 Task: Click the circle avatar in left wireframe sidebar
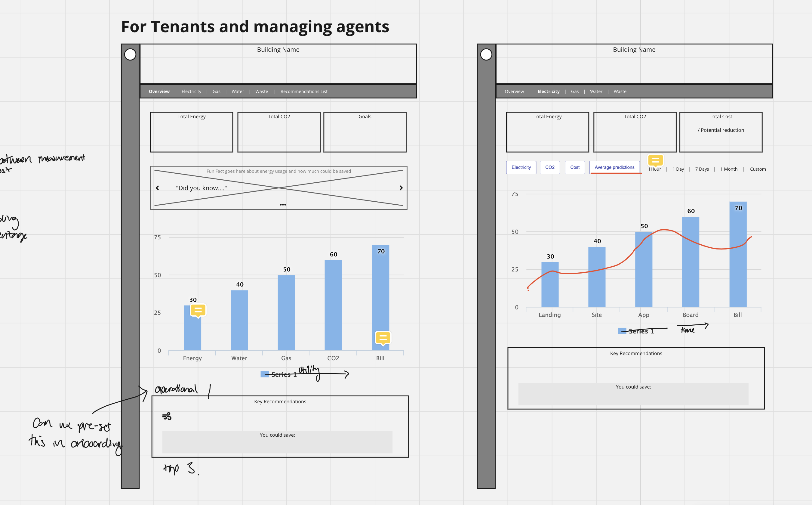130,54
